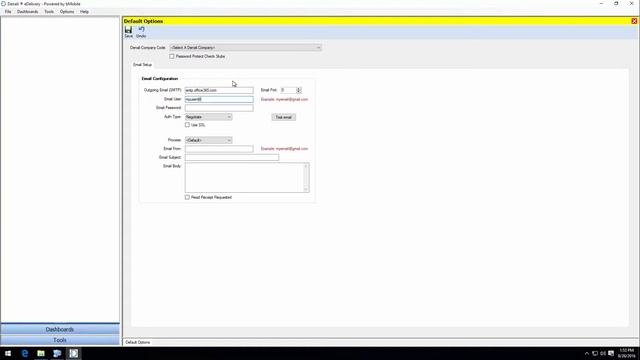The width and height of the screenshot is (640, 360).
Task: Click in the Email From field
Action: [219, 149]
